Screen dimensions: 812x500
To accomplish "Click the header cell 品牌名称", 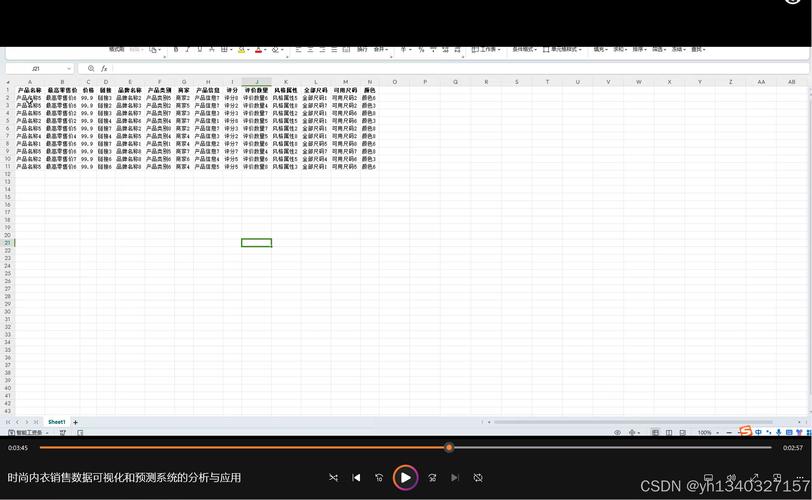I will click(x=129, y=90).
